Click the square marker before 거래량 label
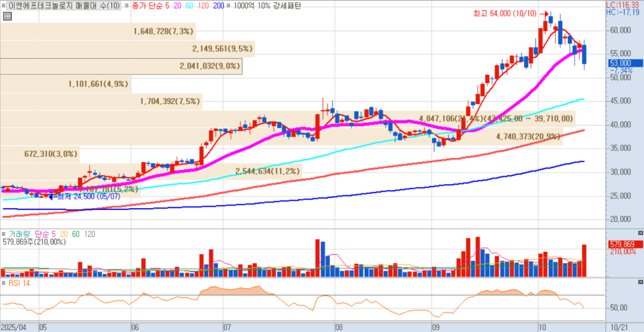Image resolution: width=644 pixels, height=332 pixels. (x=3, y=234)
